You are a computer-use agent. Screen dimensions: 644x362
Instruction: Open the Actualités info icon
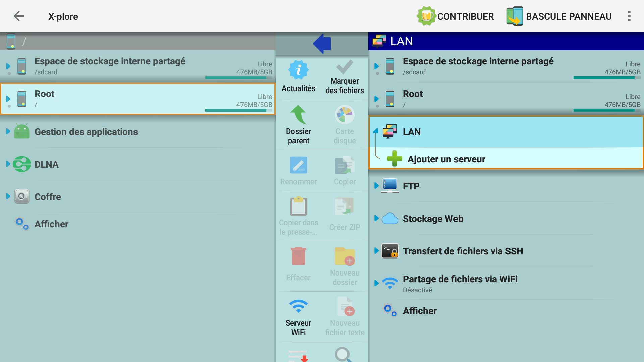tap(298, 70)
